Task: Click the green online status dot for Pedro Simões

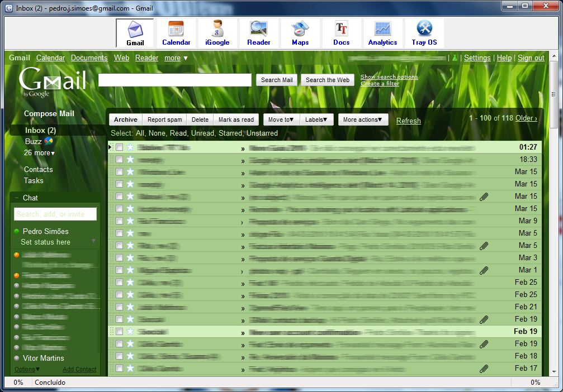Action: coord(16,231)
